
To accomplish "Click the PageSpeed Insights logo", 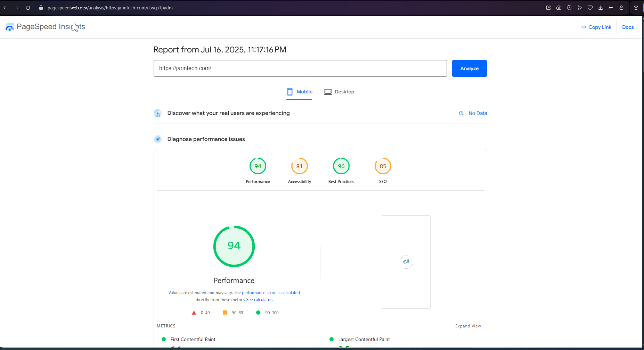I will pos(10,27).
